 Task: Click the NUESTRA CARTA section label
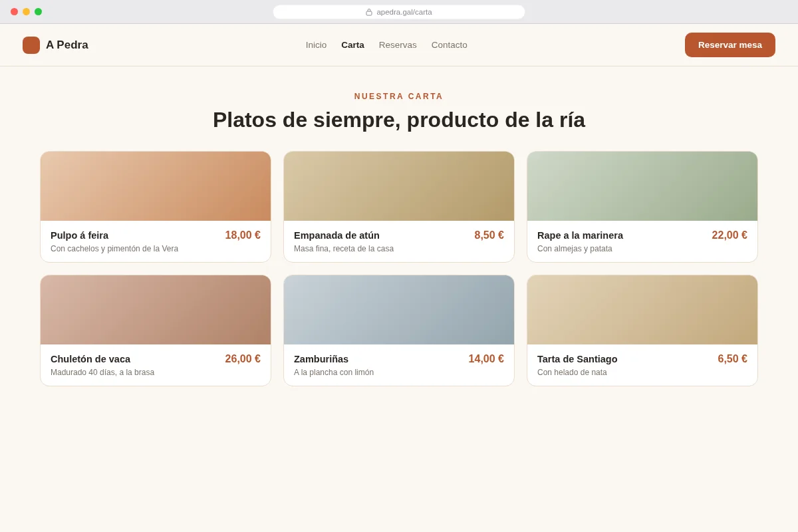click(399, 96)
